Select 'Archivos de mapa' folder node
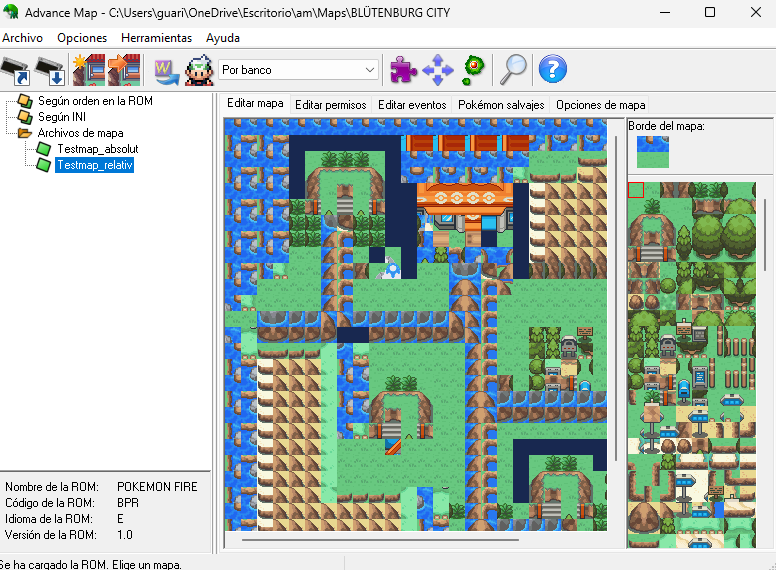This screenshot has height=570, width=776. click(x=80, y=133)
